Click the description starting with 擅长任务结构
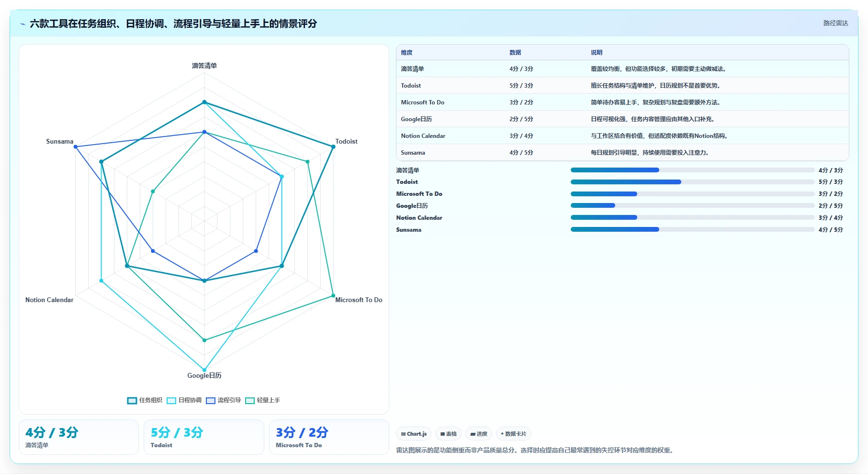Viewport: 868px width, 474px height. click(x=656, y=86)
